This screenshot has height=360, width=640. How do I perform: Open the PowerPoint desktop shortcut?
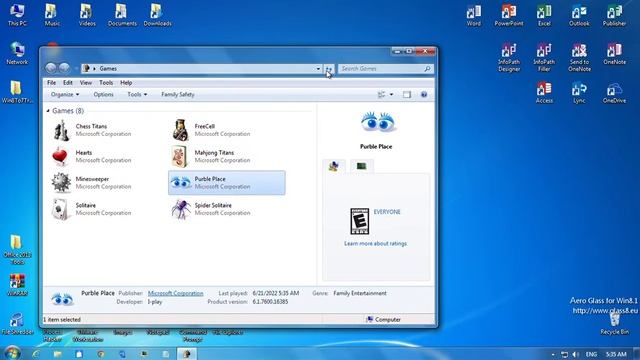[x=509, y=16]
